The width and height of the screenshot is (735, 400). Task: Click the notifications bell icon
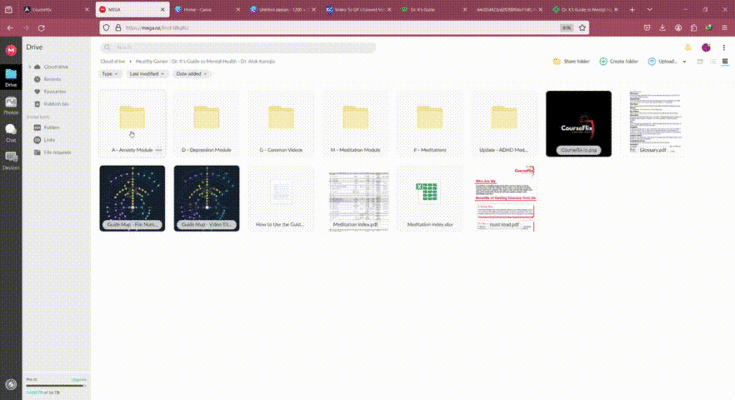(688, 47)
